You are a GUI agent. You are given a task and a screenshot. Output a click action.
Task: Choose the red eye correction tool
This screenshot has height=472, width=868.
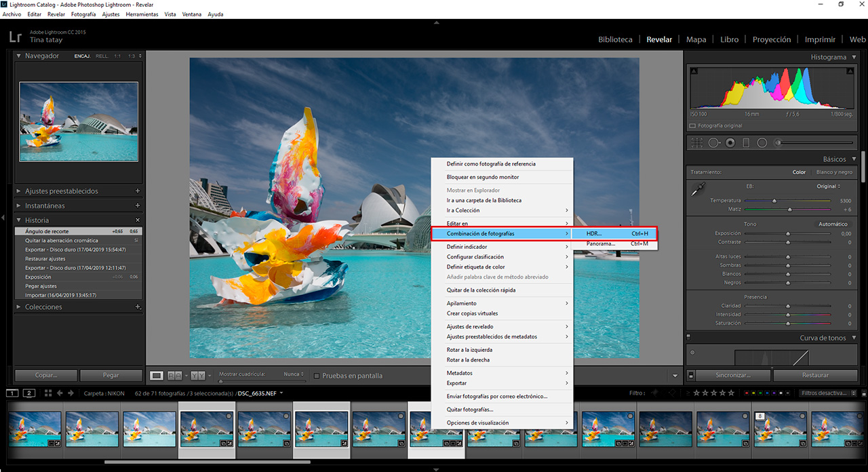(x=730, y=143)
